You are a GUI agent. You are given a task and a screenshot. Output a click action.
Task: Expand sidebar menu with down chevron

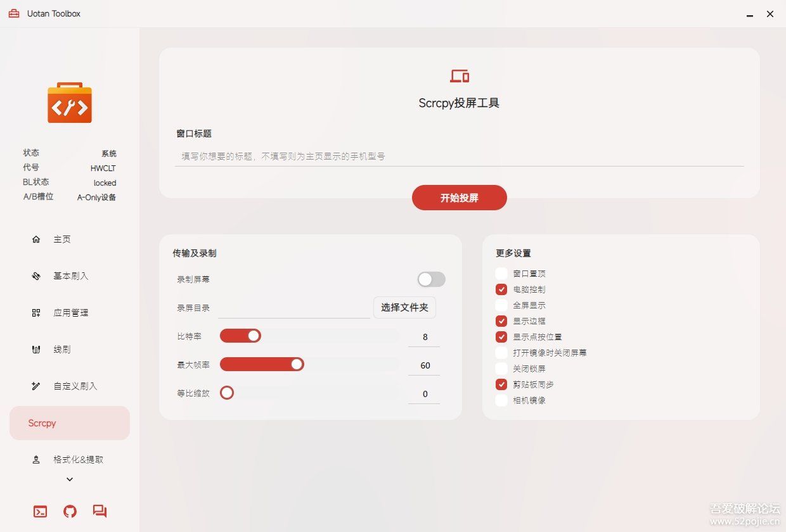click(70, 479)
